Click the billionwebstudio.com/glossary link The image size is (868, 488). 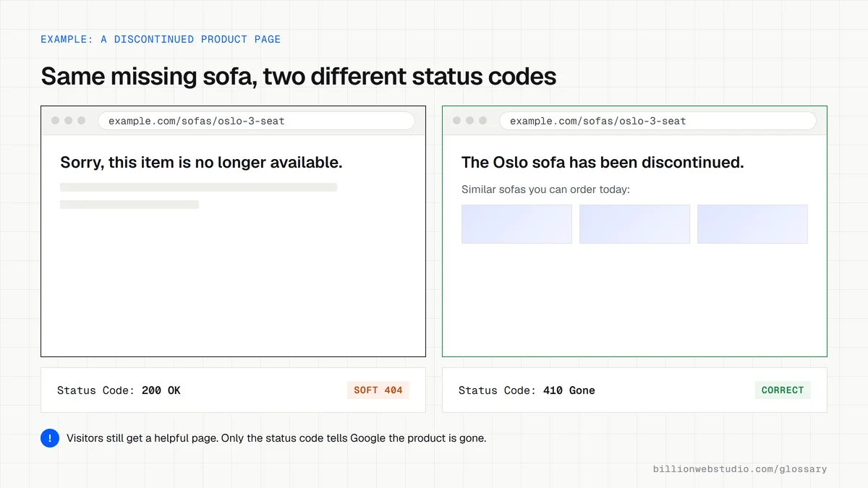740,469
